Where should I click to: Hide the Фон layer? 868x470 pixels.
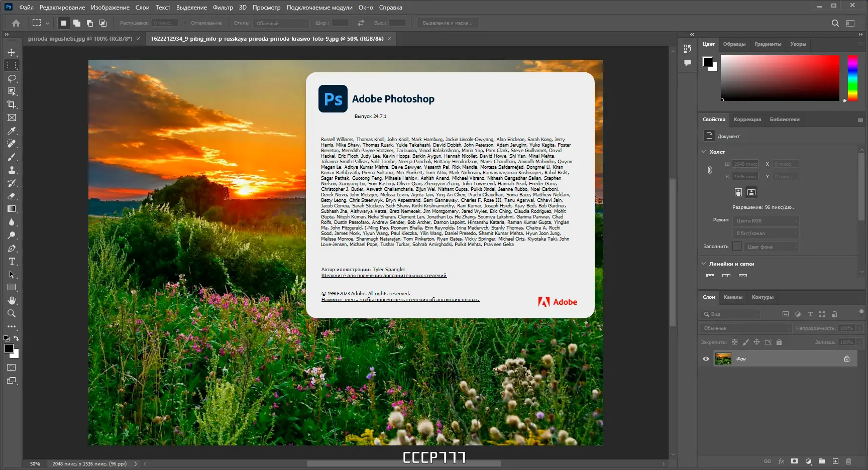click(706, 359)
